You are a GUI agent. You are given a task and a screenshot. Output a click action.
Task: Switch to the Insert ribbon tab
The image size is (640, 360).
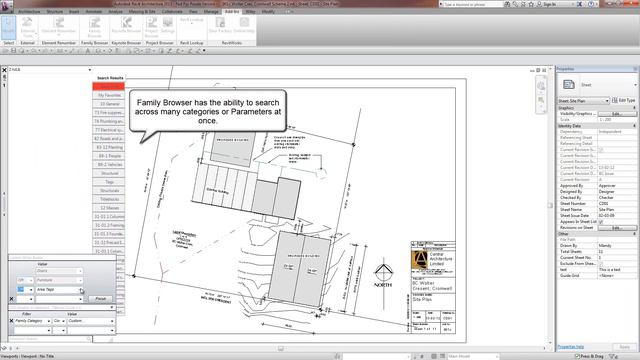(74, 12)
